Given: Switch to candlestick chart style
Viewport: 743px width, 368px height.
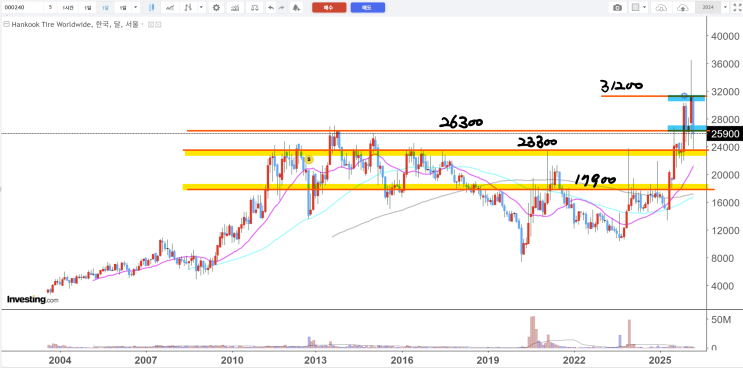Looking at the screenshot, I should click(x=152, y=8).
